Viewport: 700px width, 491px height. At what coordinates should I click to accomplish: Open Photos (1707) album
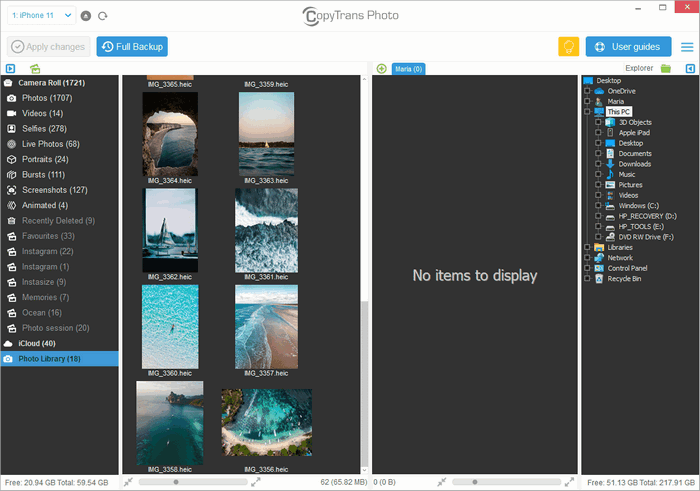tap(60, 98)
